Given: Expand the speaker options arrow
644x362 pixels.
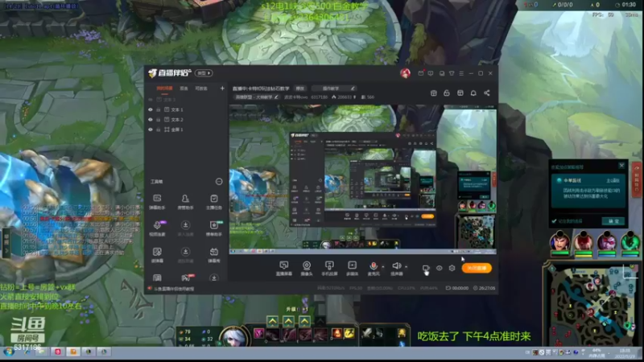Looking at the screenshot, I should click(x=406, y=267).
